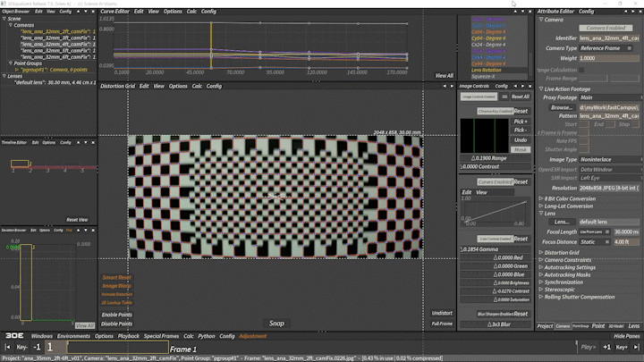Click the Identifier input field
The height and width of the screenshot is (362, 644).
pyautogui.click(x=609, y=38)
